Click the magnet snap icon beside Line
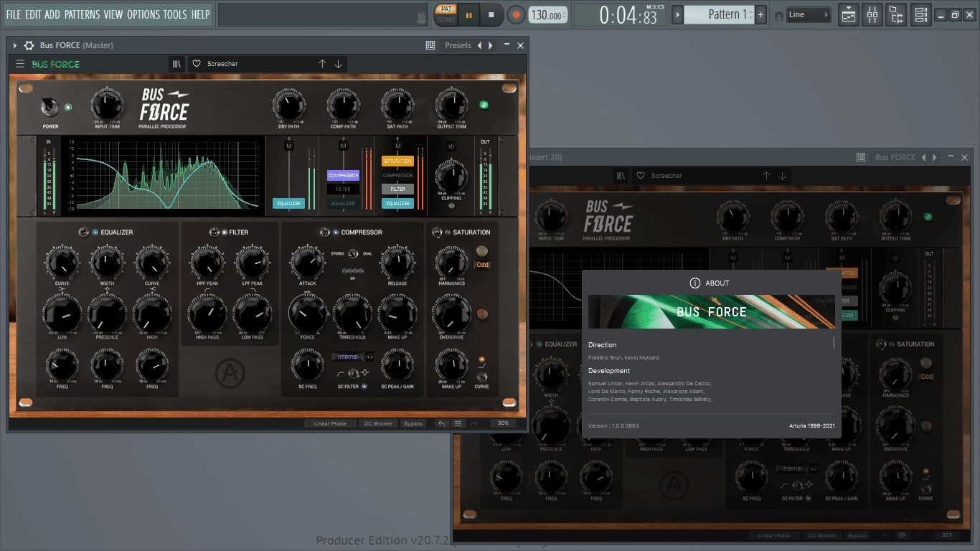Screen dimensions: 980x551 pyautogui.click(x=778, y=15)
